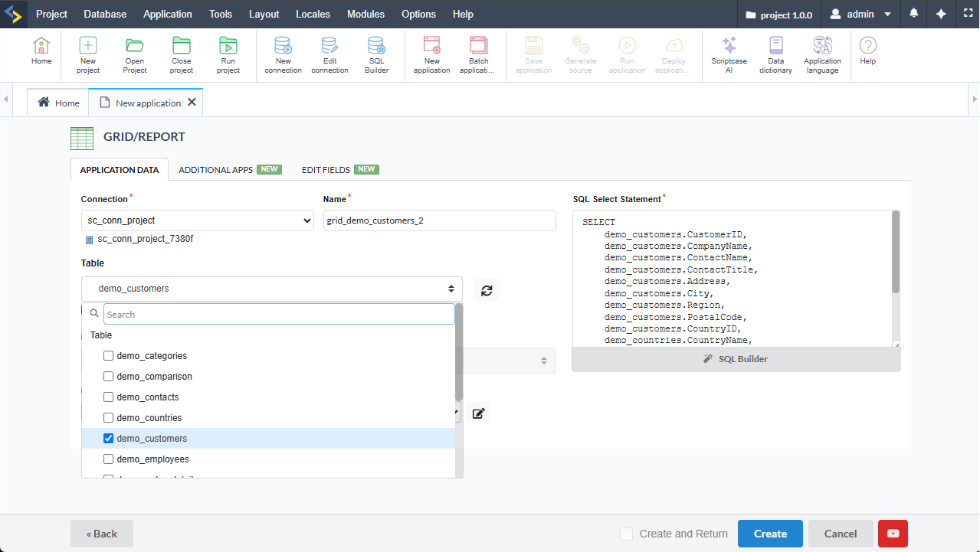Click the Cancel button
980x552 pixels.
[x=841, y=534]
